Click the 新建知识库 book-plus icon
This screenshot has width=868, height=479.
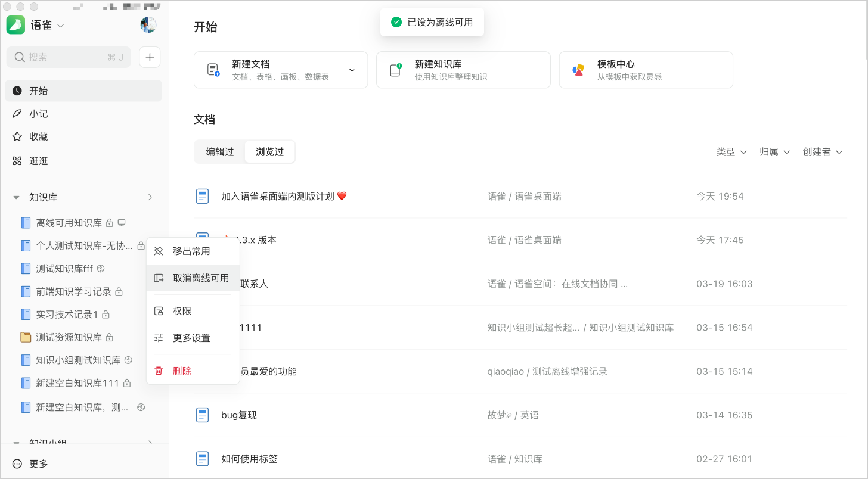tap(396, 70)
